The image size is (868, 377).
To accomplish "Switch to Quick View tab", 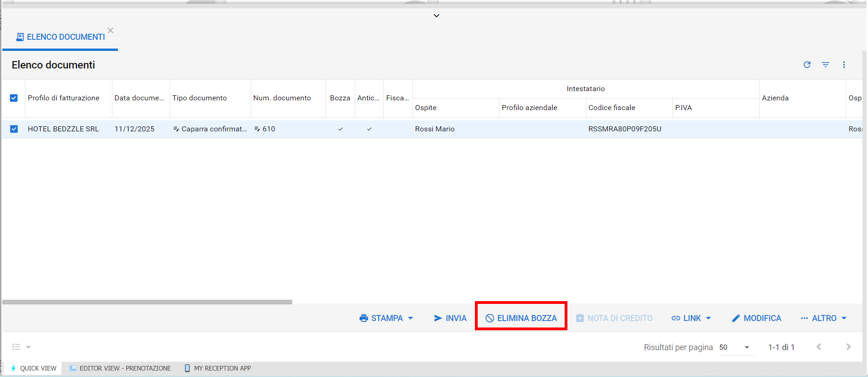I will tap(33, 368).
